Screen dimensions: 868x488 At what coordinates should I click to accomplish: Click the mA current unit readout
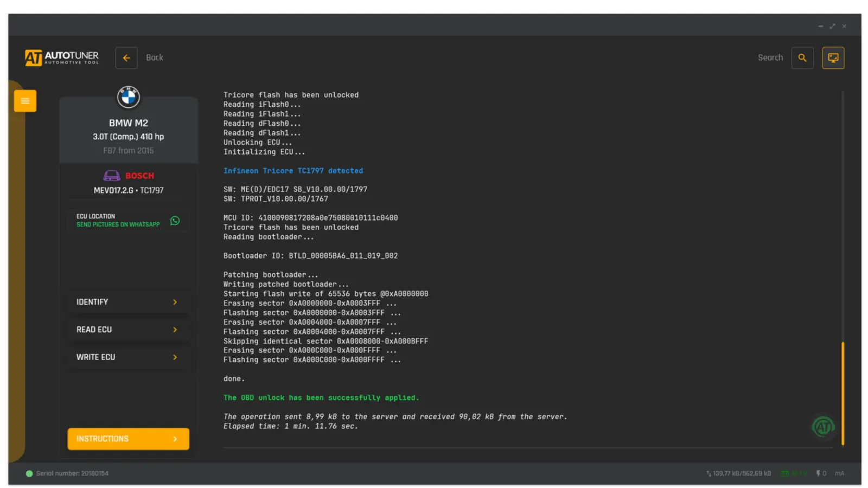840,473
